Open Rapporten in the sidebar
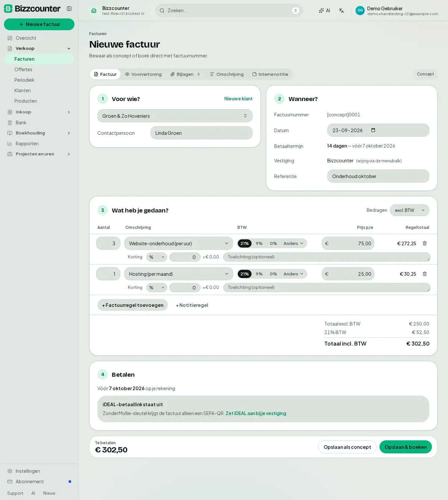The height and width of the screenshot is (500, 448). click(39, 144)
